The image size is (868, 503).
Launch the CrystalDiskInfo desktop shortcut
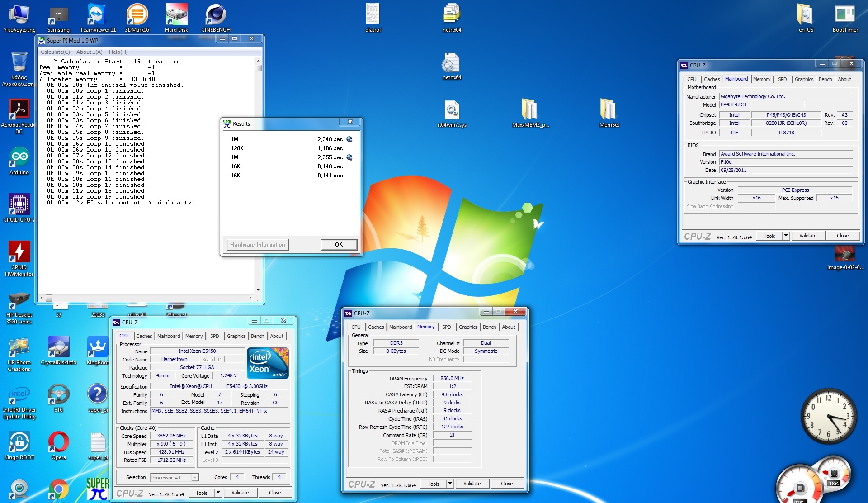[x=59, y=351]
